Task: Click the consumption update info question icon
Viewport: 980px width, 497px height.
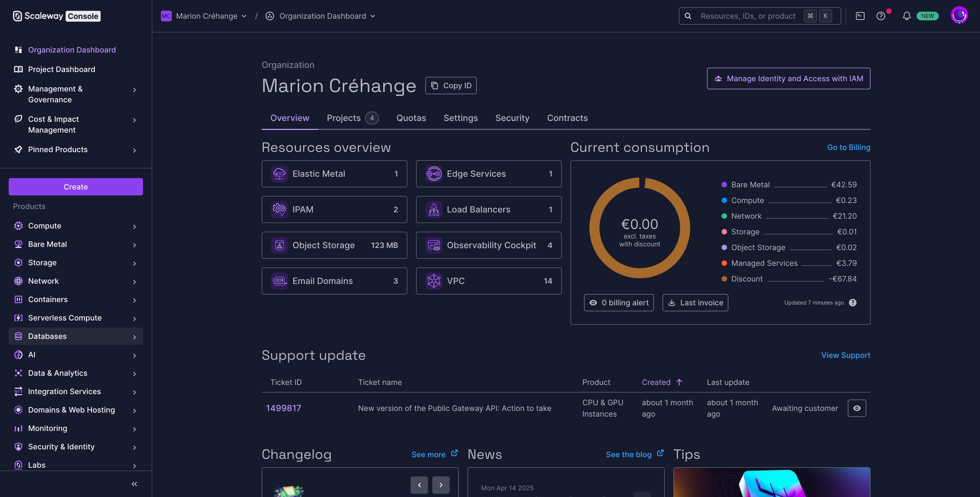Action: click(x=852, y=303)
